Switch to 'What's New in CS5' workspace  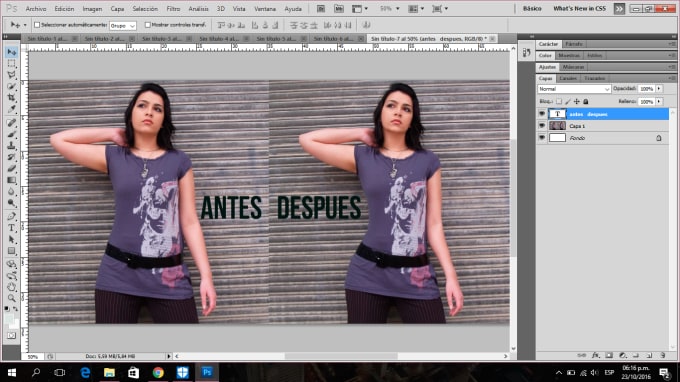(579, 9)
